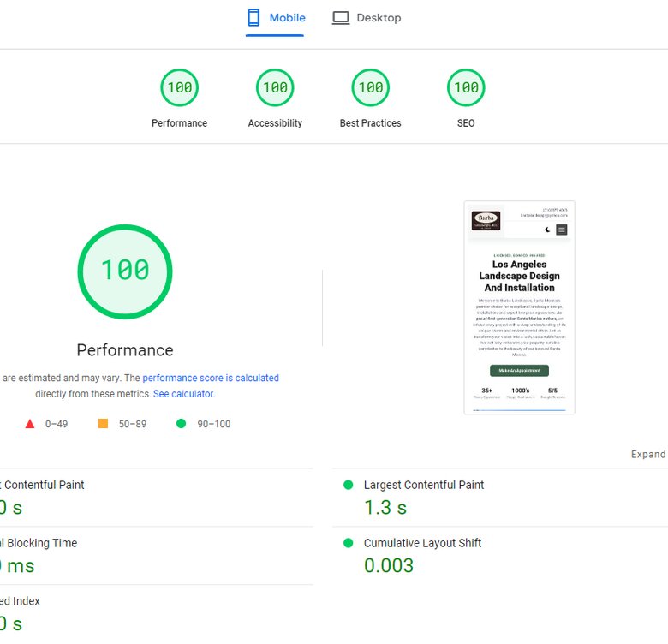Click the green dot beside Cumulative Layout Shift
Image resolution: width=668 pixels, height=644 pixels.
tap(348, 543)
